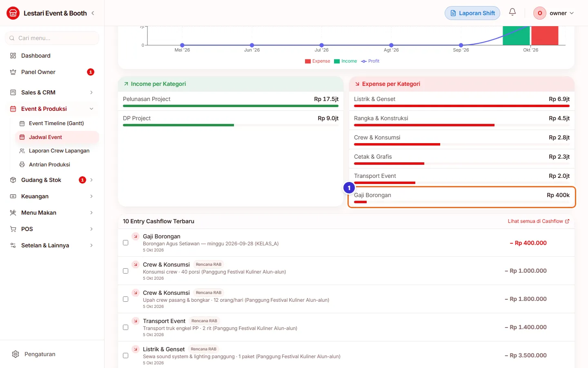Image resolution: width=588 pixels, height=368 pixels.
Task: Click the Menu Makan utensils icon
Action: pyautogui.click(x=13, y=213)
